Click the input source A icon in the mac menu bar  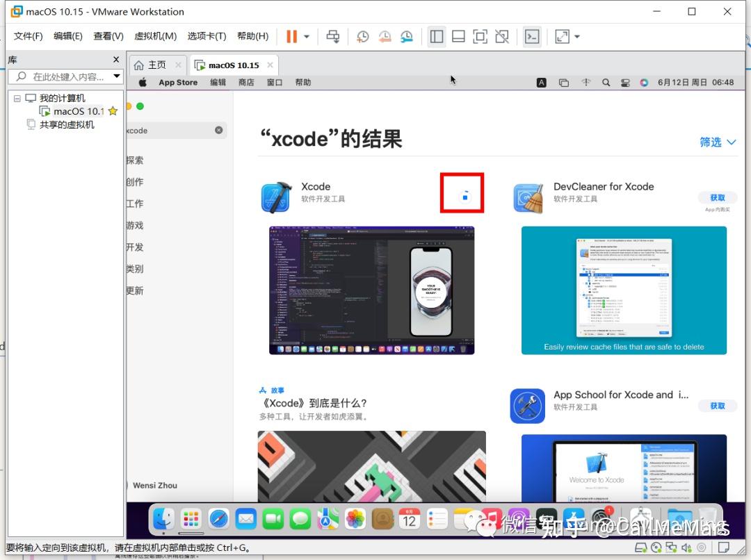coord(541,83)
